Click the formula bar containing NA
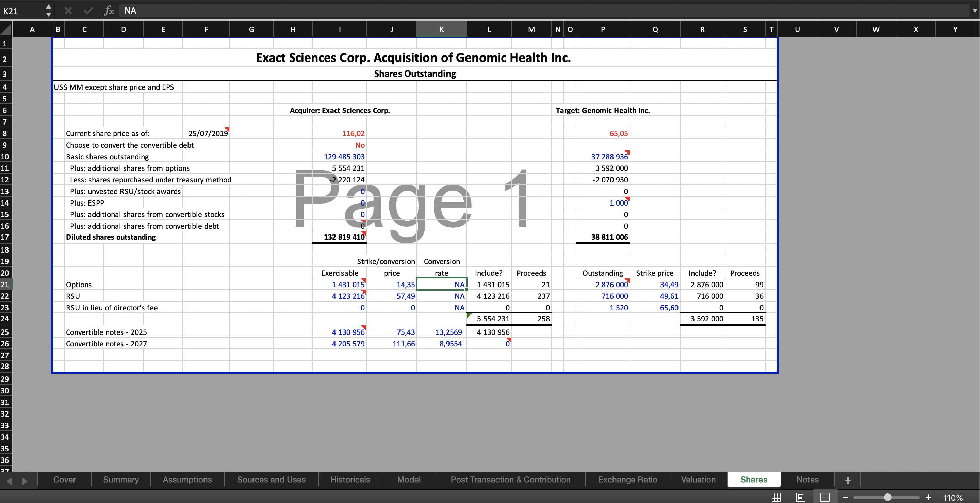The image size is (980, 503). pyautogui.click(x=544, y=11)
